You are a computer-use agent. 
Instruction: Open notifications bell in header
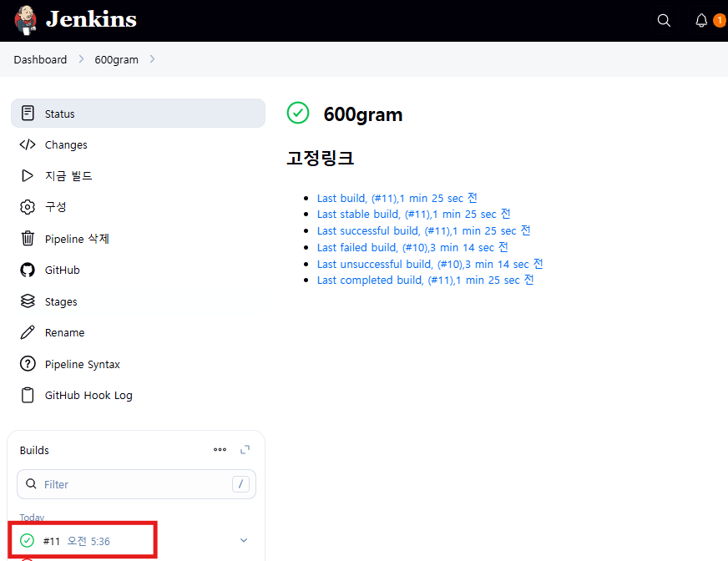tap(701, 20)
